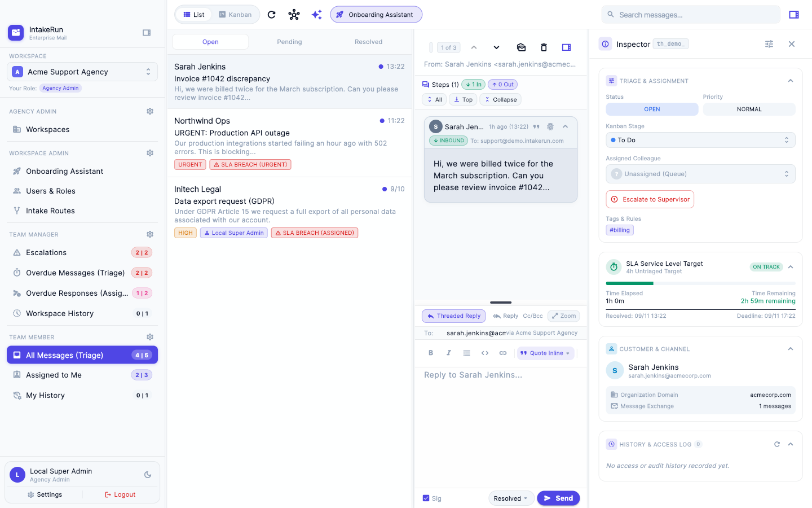This screenshot has height=508, width=812.
Task: Click Escalate to Supervisor
Action: pyautogui.click(x=650, y=199)
